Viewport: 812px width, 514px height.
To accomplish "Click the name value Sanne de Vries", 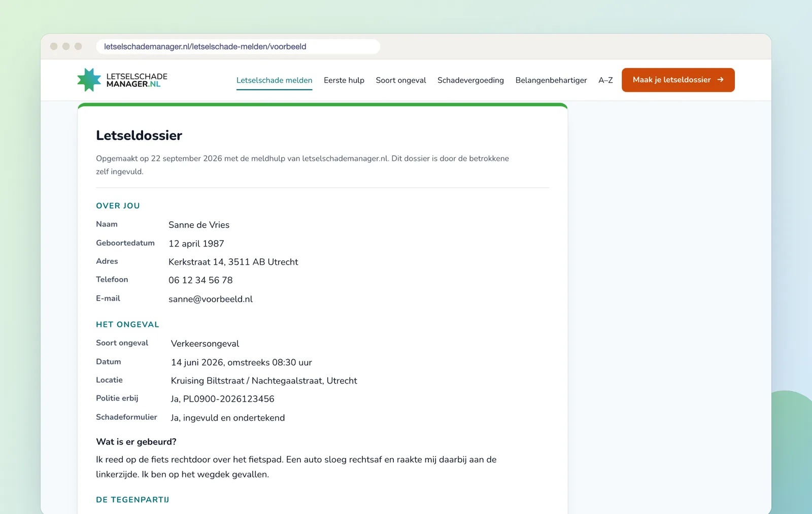I will (x=199, y=225).
